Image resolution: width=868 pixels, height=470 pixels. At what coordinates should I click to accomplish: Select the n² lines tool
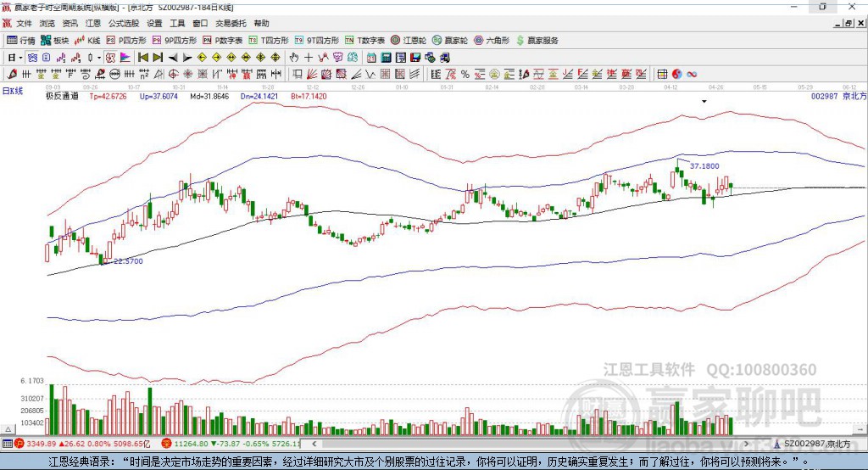click(x=144, y=75)
